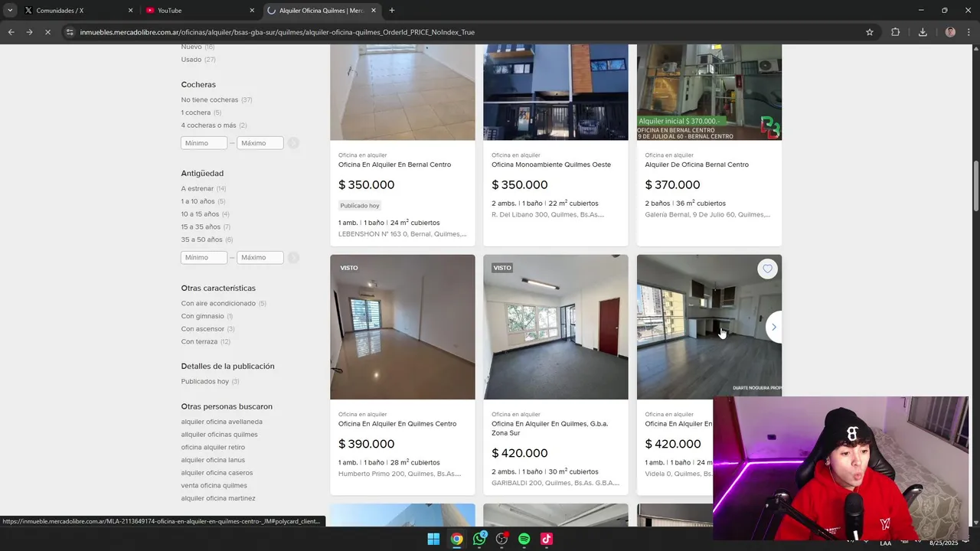
Task: Apply the Antigüedad range arrow button
Action: click(293, 258)
